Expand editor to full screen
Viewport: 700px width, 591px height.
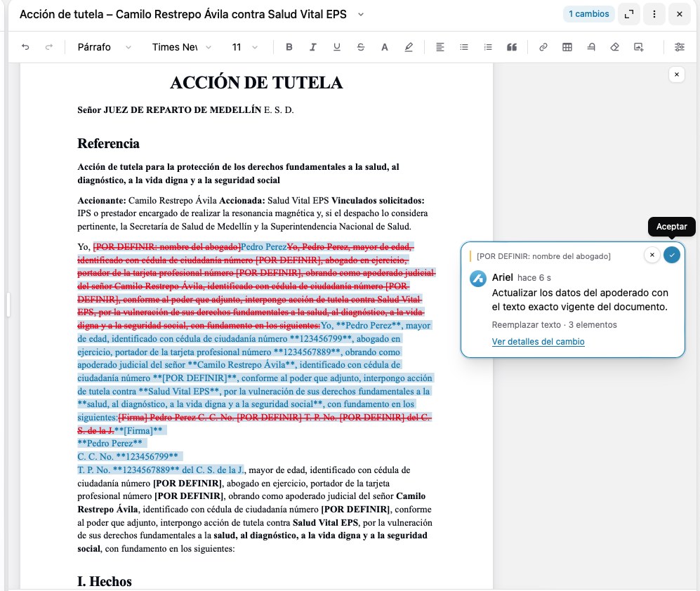(x=629, y=14)
